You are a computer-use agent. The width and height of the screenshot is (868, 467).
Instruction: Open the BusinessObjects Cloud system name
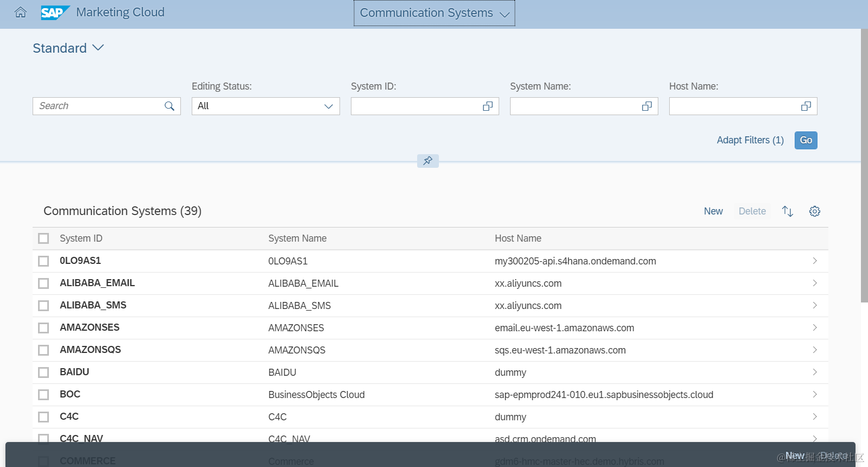[x=316, y=395]
